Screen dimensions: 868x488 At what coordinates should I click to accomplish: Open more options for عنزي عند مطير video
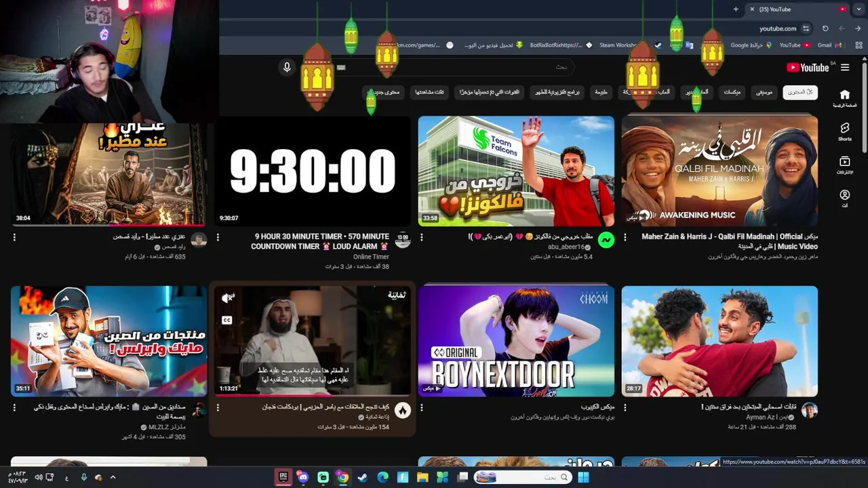14,237
